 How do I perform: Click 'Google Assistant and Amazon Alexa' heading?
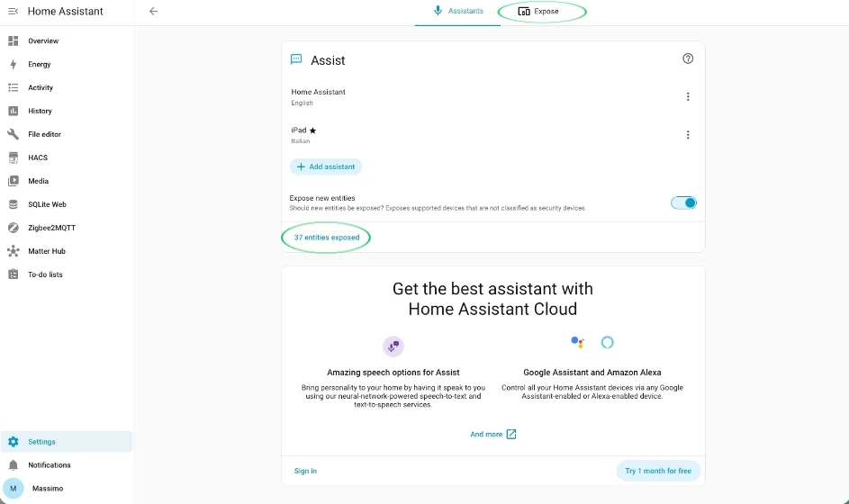coord(592,372)
